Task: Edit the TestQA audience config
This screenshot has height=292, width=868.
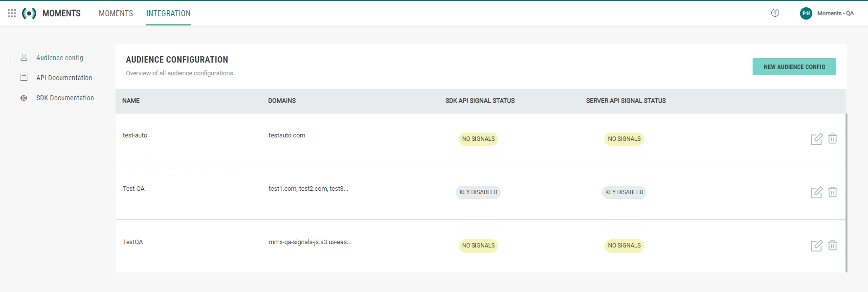Action: coord(816,246)
